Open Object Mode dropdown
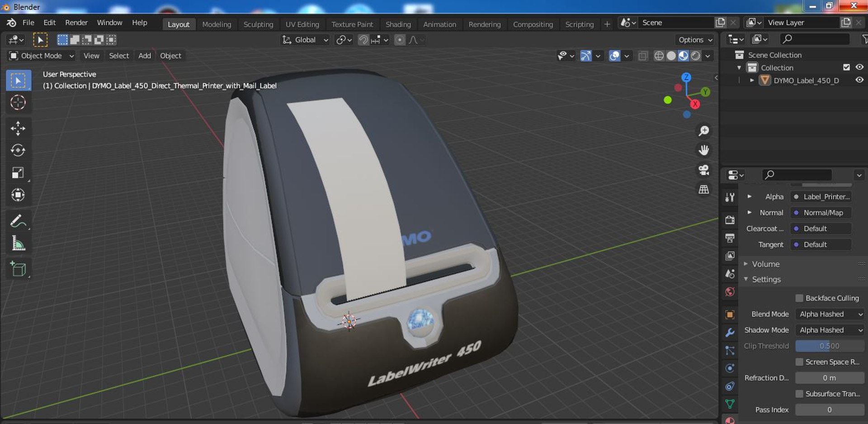 click(x=42, y=56)
